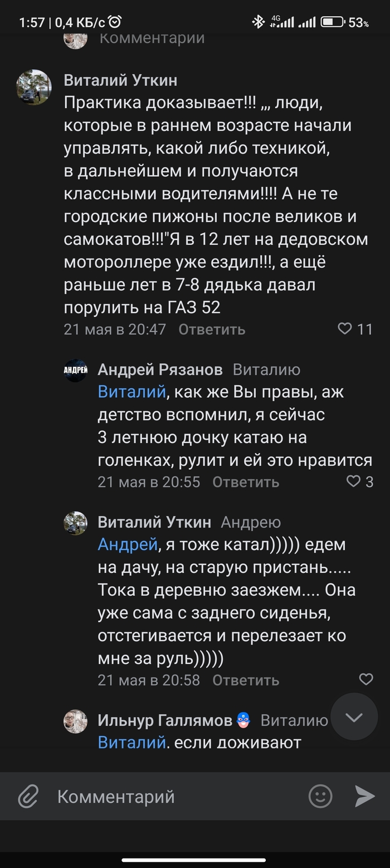Open the blue Андрей mention link
This screenshot has width=390, height=868.
coord(128,544)
